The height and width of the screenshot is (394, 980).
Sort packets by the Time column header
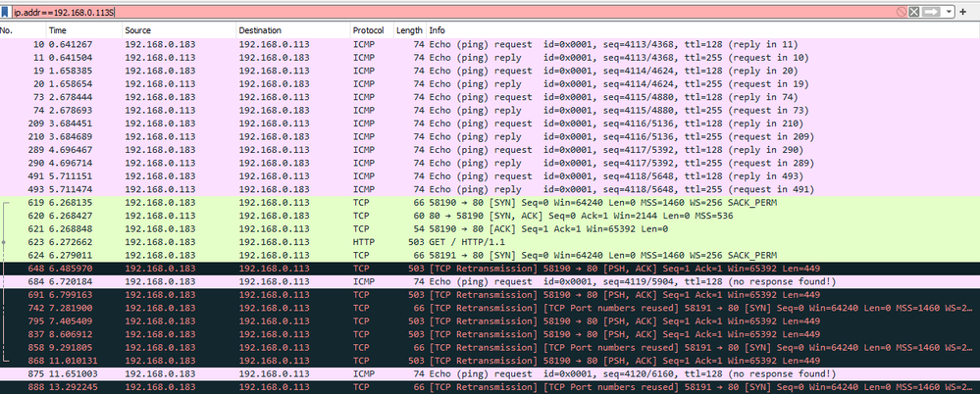84,30
